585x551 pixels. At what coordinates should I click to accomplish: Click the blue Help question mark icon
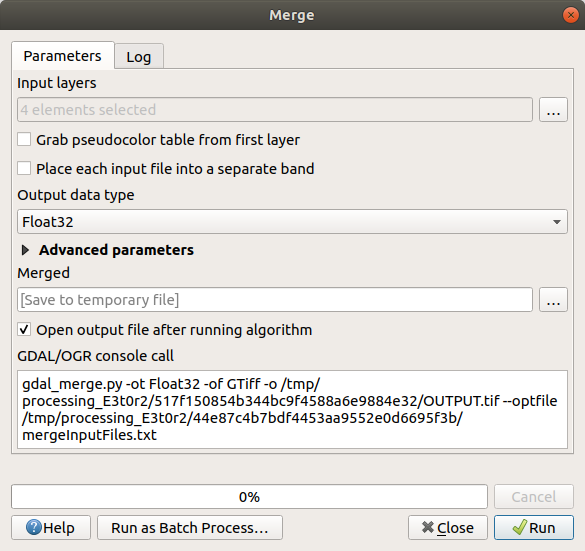34,527
